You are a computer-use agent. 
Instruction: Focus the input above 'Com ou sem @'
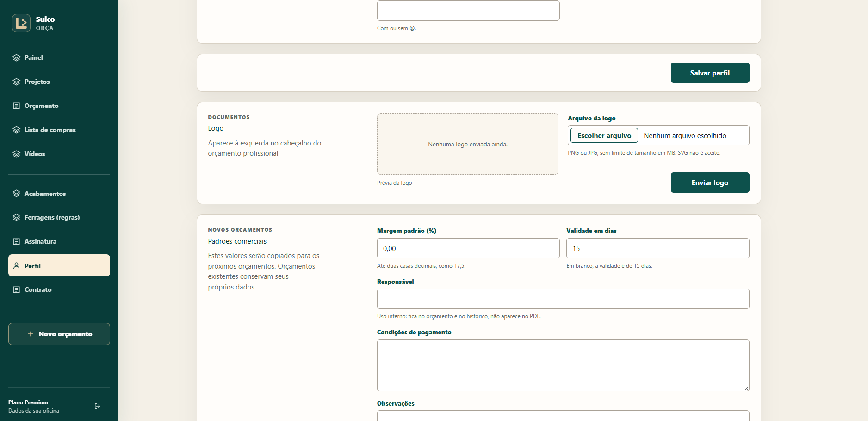click(x=468, y=11)
